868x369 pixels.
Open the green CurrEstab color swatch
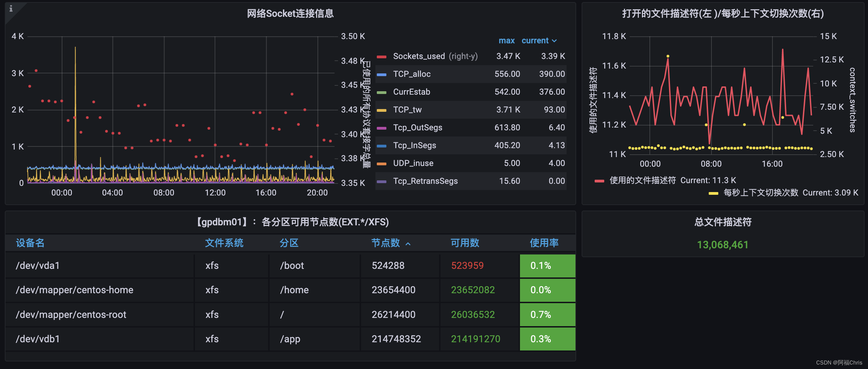click(382, 92)
